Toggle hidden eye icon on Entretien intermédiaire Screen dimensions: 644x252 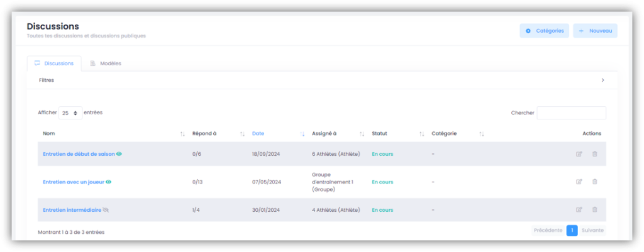106,210
